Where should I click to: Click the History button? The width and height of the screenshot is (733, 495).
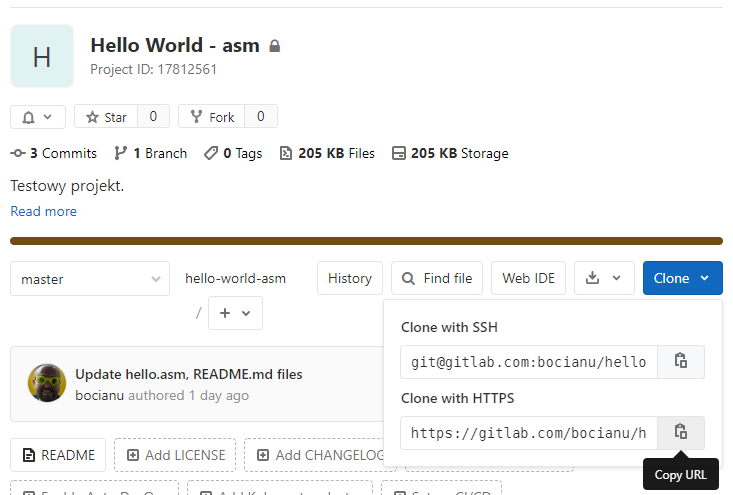point(350,278)
